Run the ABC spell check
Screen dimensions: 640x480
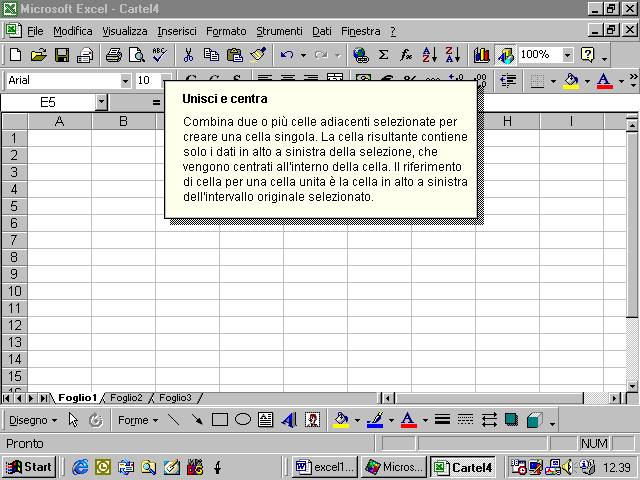pos(160,55)
